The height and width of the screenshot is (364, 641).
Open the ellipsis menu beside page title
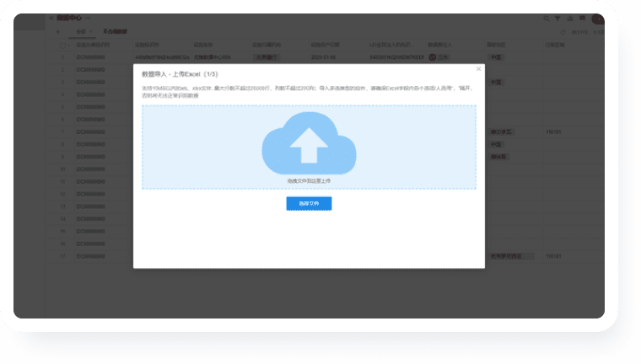coord(88,18)
